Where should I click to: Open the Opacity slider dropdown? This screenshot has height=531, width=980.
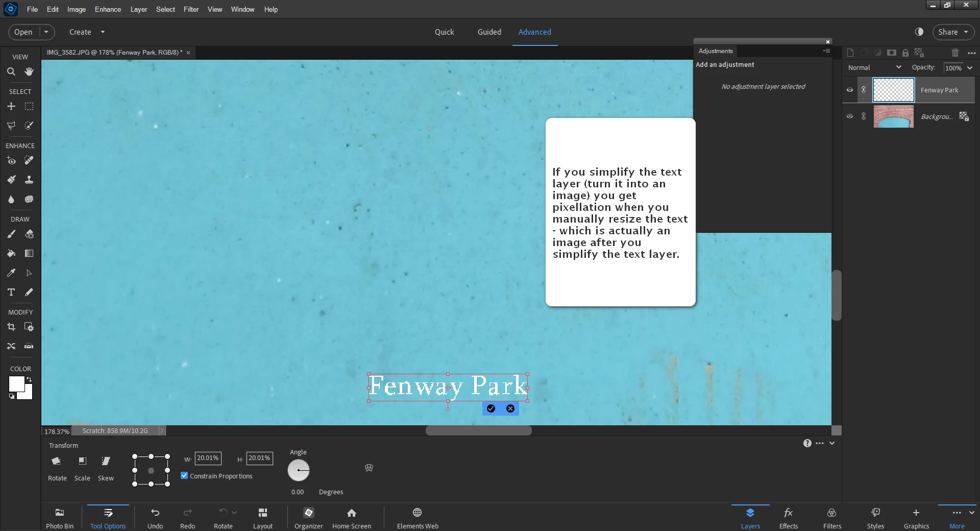click(970, 68)
